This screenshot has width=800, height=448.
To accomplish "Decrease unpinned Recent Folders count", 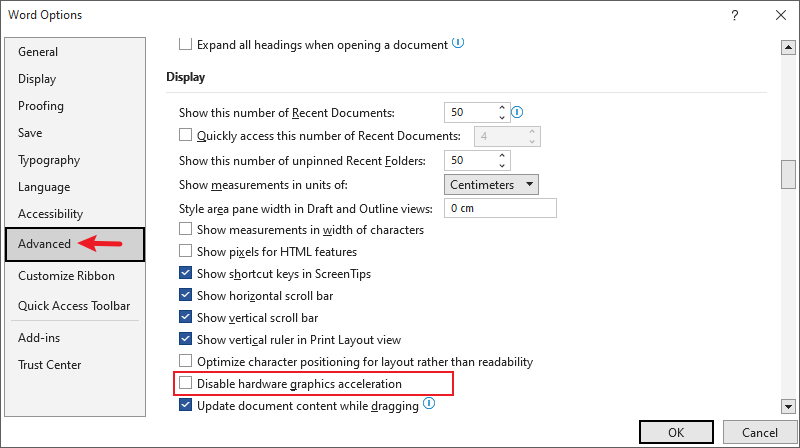I will pos(502,166).
